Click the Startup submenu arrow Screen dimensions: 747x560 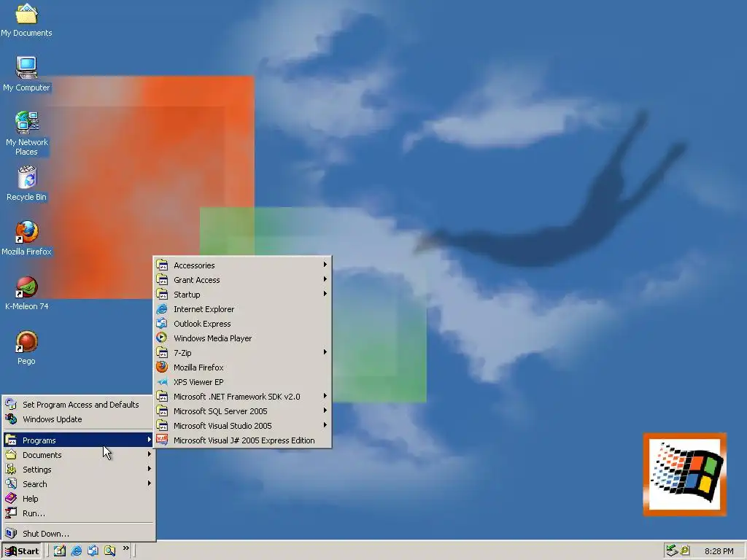(x=325, y=294)
